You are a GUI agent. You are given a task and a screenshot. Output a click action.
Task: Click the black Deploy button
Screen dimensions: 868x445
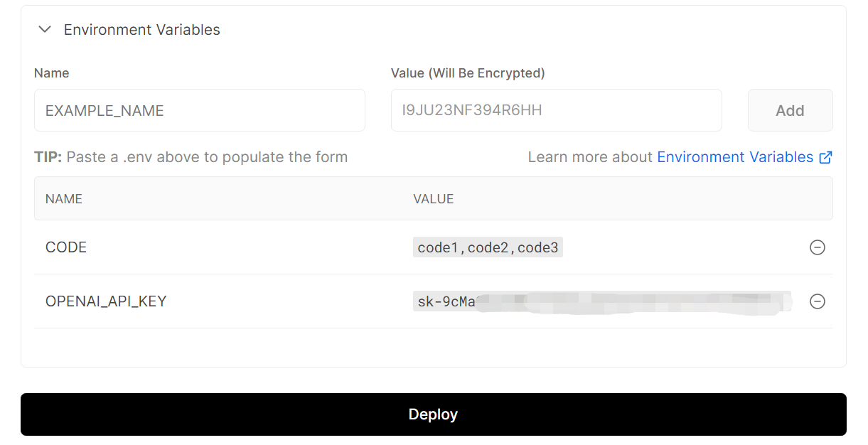433,414
